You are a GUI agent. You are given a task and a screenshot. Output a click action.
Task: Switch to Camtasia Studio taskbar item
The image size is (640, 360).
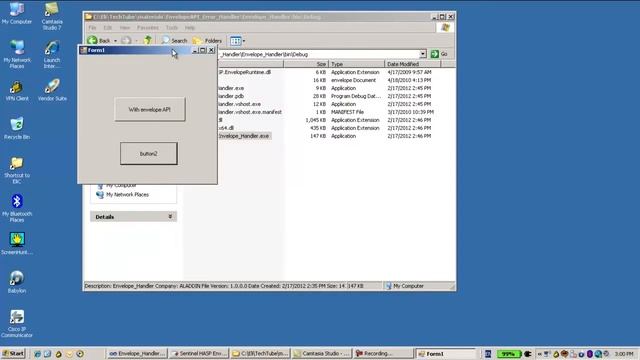pos(322,353)
